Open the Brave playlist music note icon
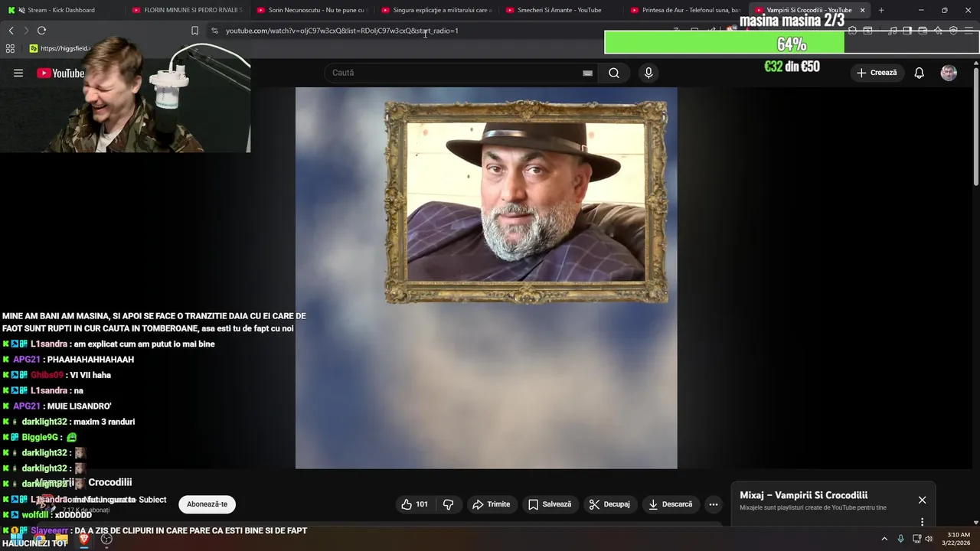This screenshot has height=551, width=980. pyautogui.click(x=892, y=31)
